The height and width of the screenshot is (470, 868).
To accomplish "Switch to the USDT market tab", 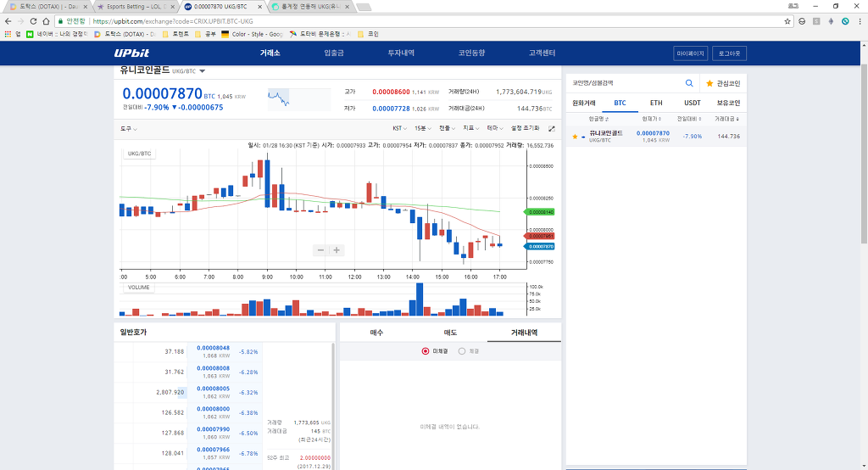I will [x=692, y=104].
